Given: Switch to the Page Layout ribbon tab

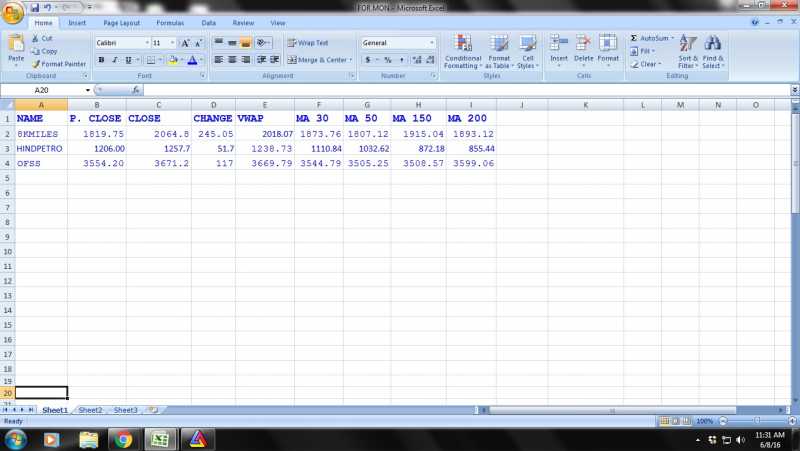Looking at the screenshot, I should (x=121, y=22).
